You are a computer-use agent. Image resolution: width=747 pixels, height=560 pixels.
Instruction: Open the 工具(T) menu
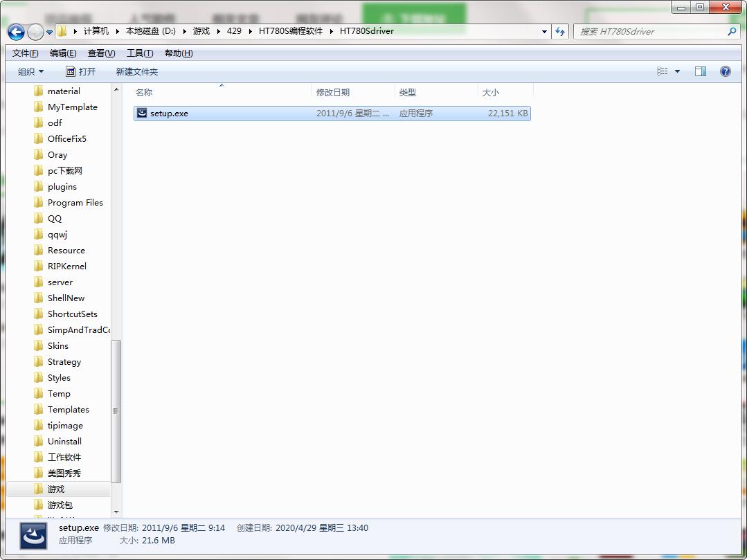[x=140, y=53]
